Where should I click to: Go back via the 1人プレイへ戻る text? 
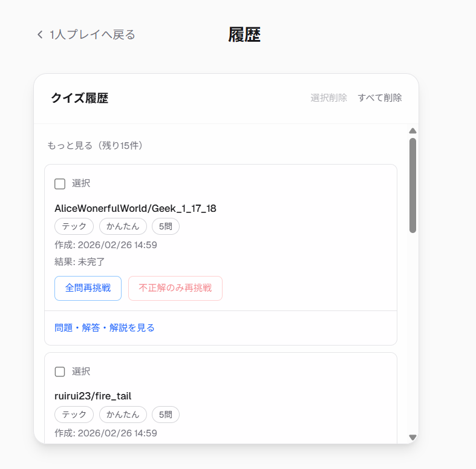coord(93,34)
